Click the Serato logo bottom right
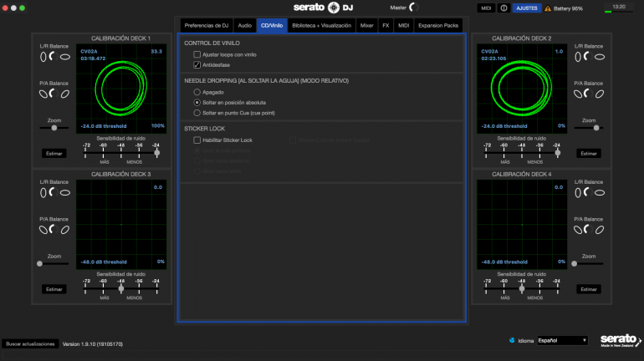 pos(621,340)
